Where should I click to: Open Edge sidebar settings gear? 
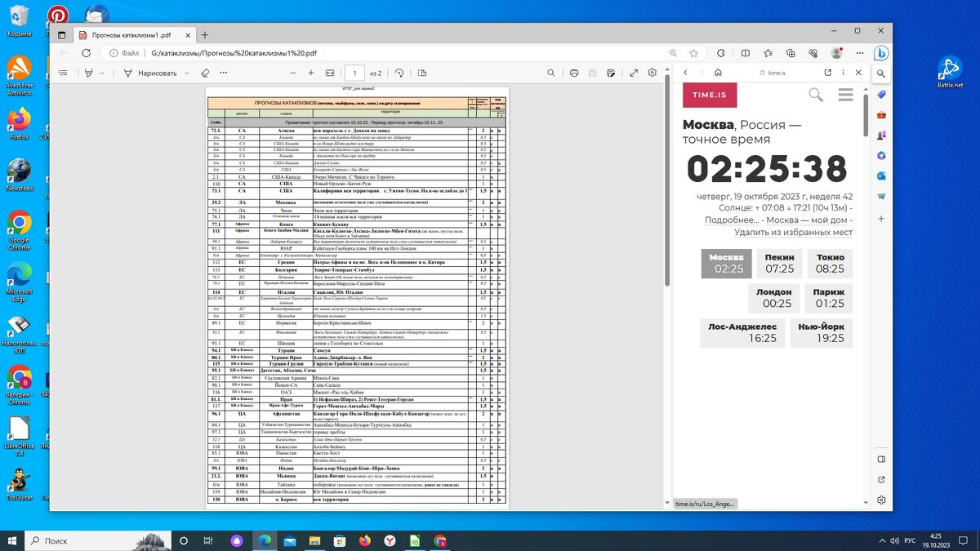[882, 500]
